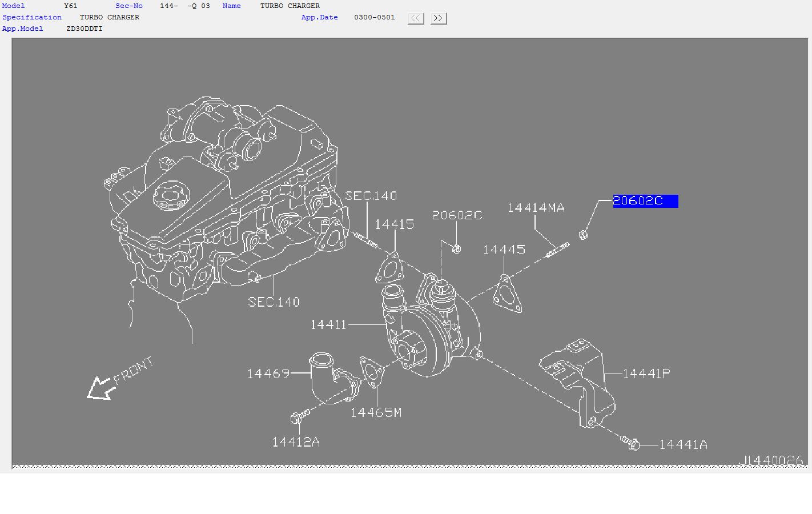Select highlighted part number 20602C
The image size is (812, 514).
click(x=645, y=201)
